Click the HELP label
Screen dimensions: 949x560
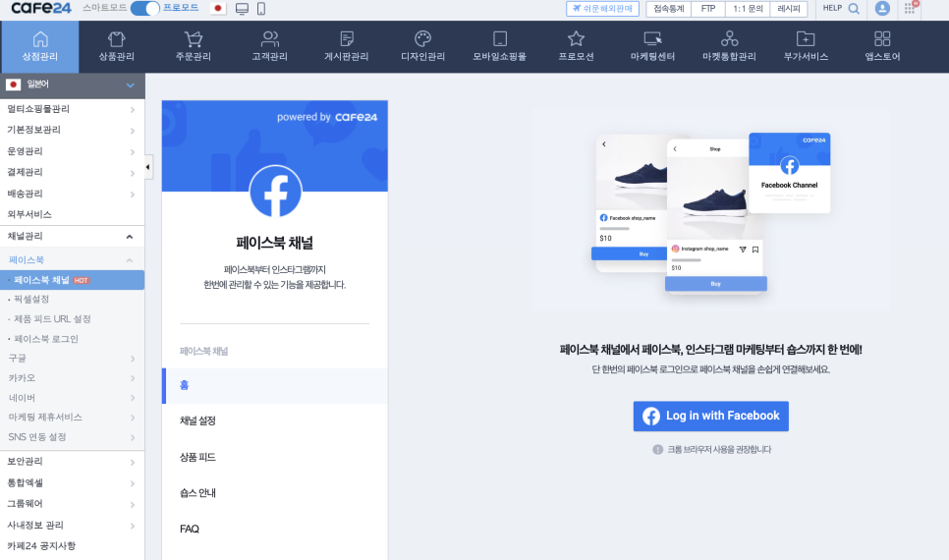tap(832, 9)
